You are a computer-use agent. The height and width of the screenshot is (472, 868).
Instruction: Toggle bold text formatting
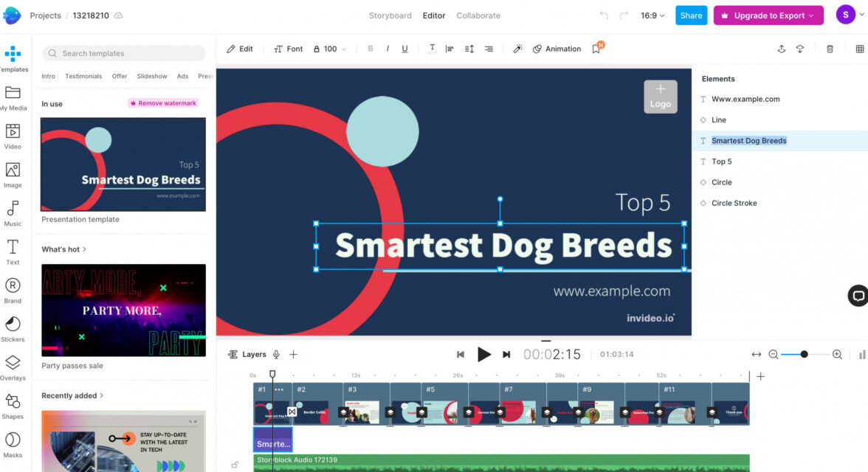click(x=371, y=49)
